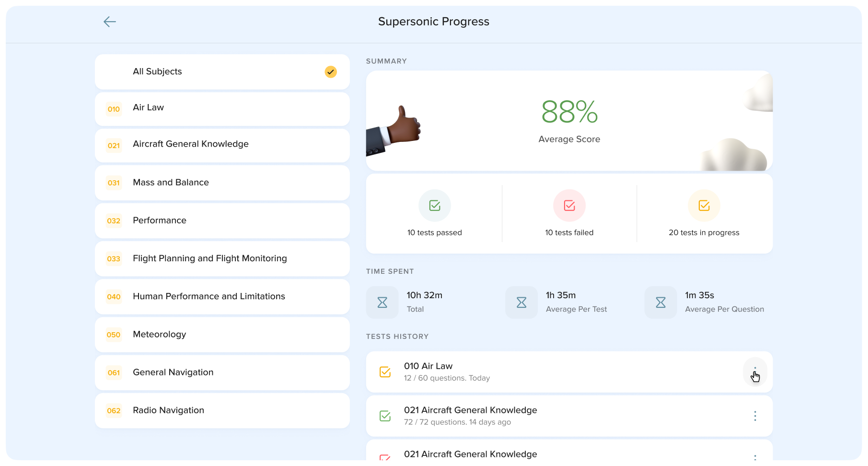The height and width of the screenshot is (466, 868).
Task: Click the yellow checkbox beside 010 Air Law test
Action: click(x=385, y=372)
